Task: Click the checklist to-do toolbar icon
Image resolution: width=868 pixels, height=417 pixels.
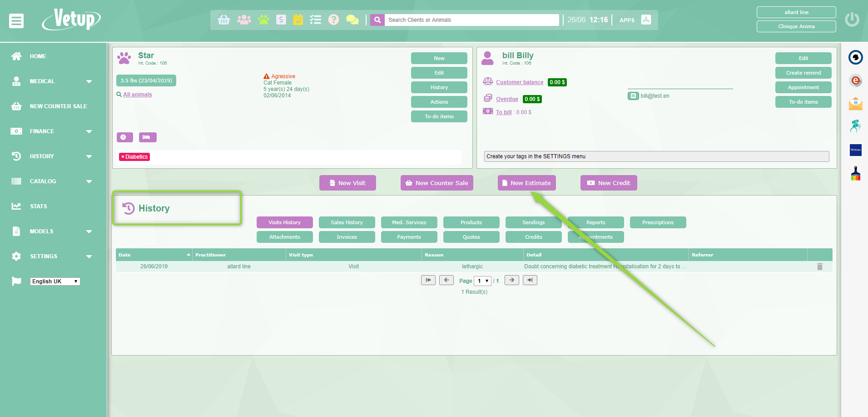Action: (315, 20)
